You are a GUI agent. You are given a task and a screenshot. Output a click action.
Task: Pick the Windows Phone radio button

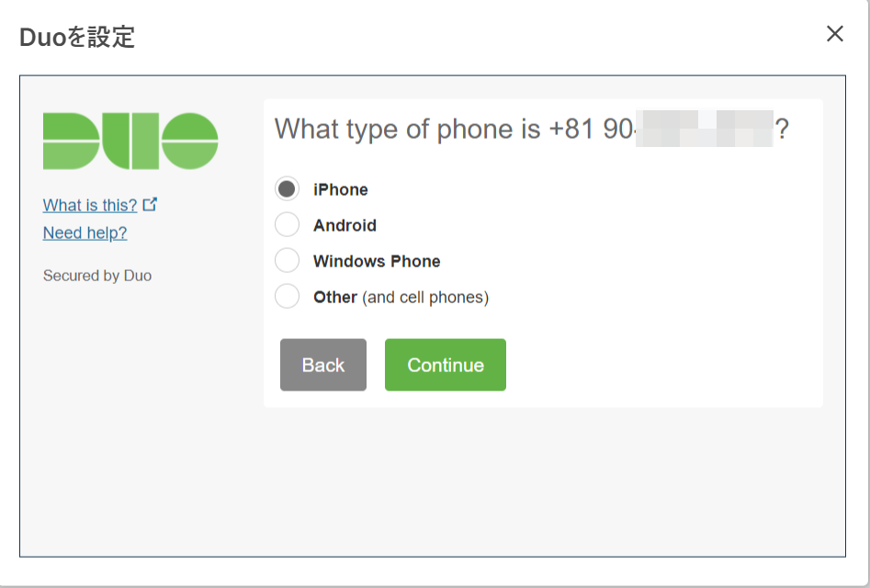(288, 261)
